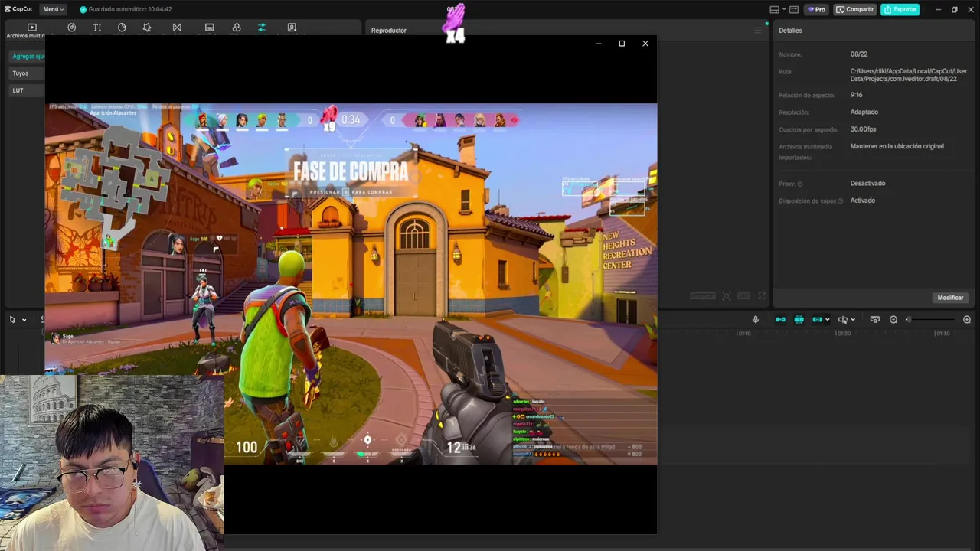Click the player scope focus icon
Image resolution: width=980 pixels, height=551 pixels.
[x=726, y=296]
